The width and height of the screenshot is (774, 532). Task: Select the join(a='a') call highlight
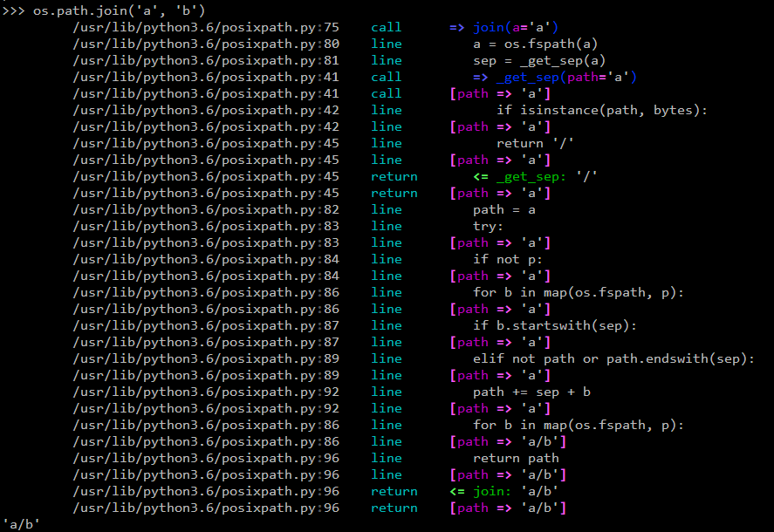pyautogui.click(x=510, y=27)
